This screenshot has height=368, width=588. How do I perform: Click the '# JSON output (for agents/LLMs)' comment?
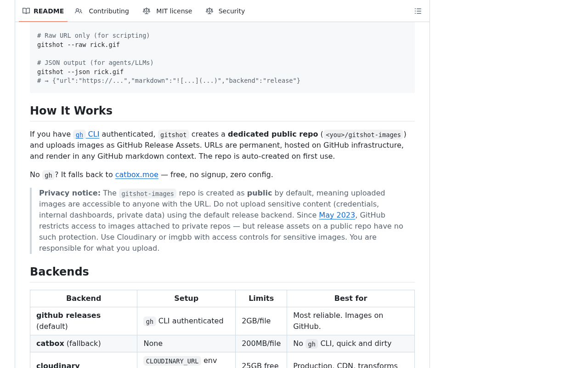coord(96,63)
